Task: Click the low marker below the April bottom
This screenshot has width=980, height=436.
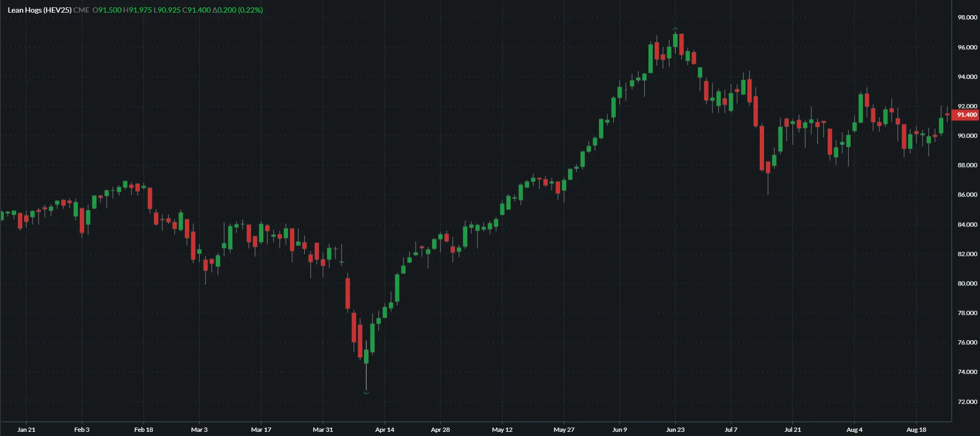Action: click(x=366, y=392)
